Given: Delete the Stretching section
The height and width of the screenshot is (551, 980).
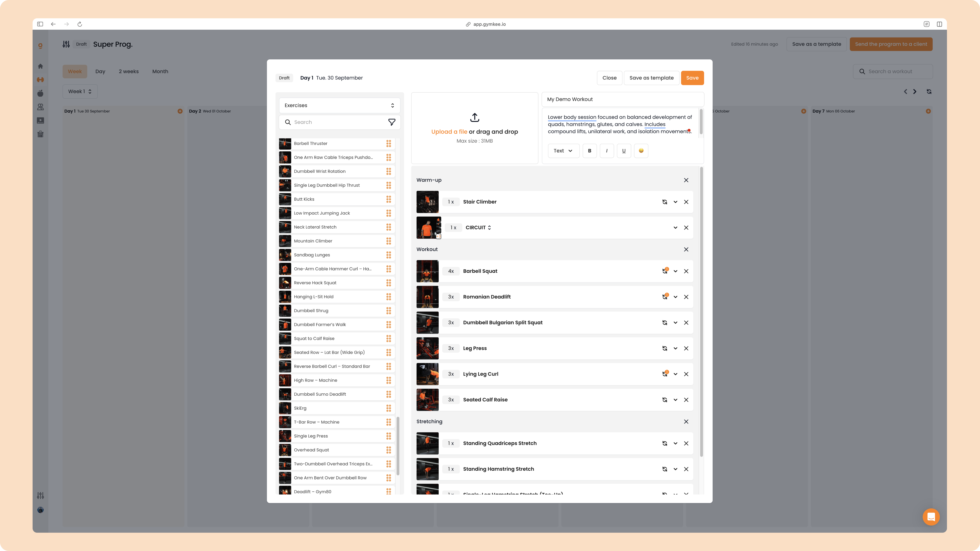Looking at the screenshot, I should click(686, 422).
